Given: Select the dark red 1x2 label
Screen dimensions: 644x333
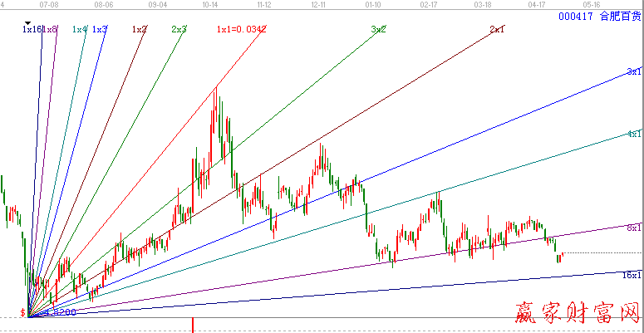Looking at the screenshot, I should 140,30.
